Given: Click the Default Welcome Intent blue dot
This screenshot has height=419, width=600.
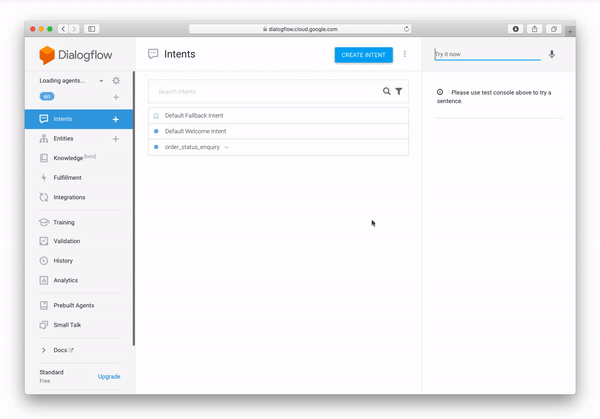Looking at the screenshot, I should pyautogui.click(x=156, y=131).
